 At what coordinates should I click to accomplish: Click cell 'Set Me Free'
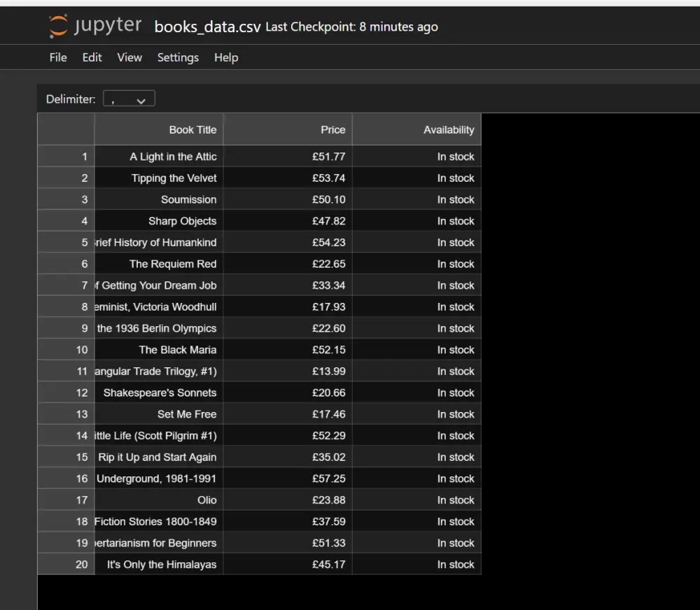(x=159, y=414)
